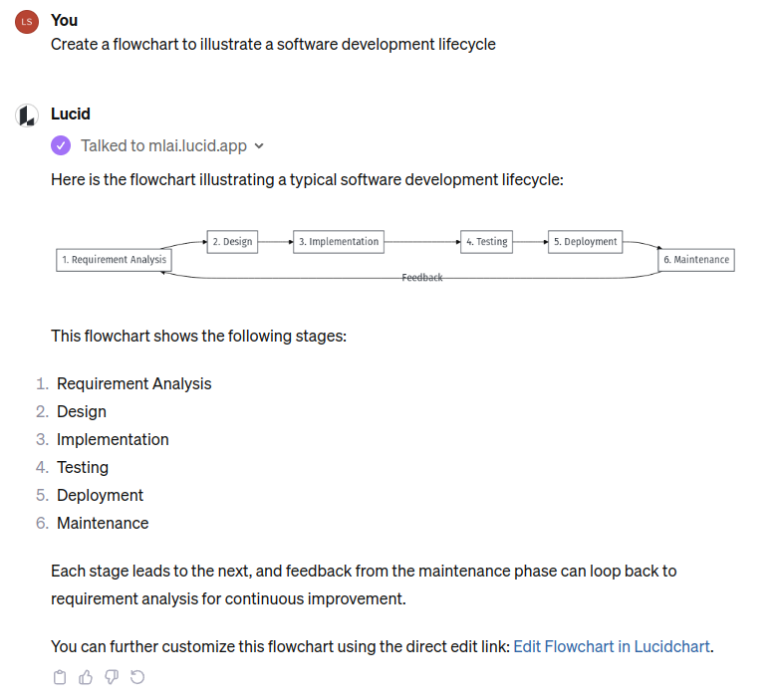779x700 pixels.
Task: Click the Feedback arrow label
Action: tap(422, 278)
